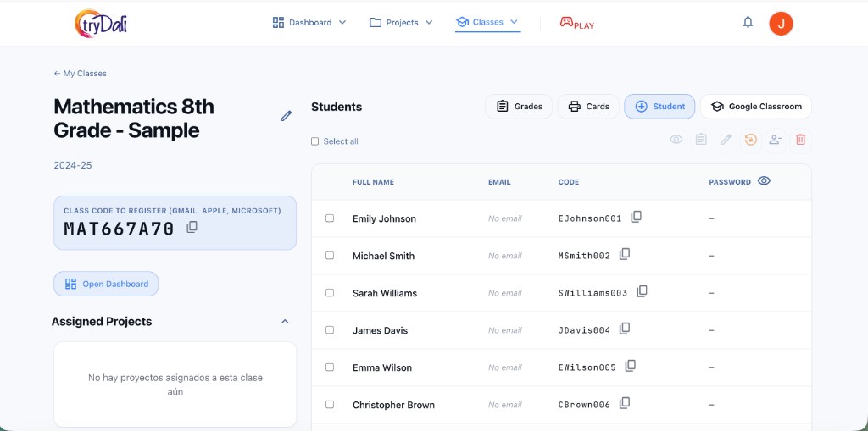The width and height of the screenshot is (868, 431).
Task: Collapse the Assigned Projects section
Action: coord(285,322)
